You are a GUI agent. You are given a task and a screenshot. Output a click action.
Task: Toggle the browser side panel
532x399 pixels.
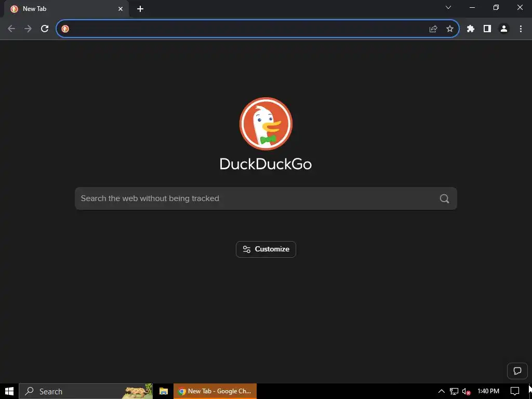pos(487,29)
